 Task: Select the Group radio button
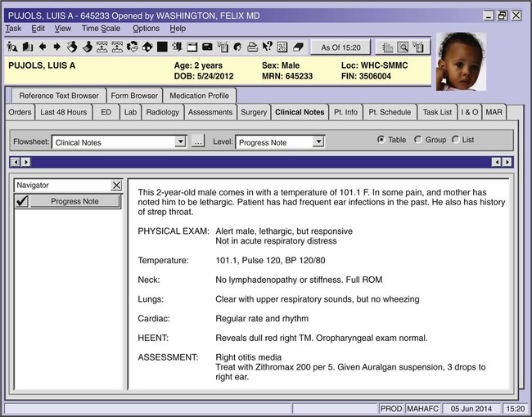(x=418, y=140)
